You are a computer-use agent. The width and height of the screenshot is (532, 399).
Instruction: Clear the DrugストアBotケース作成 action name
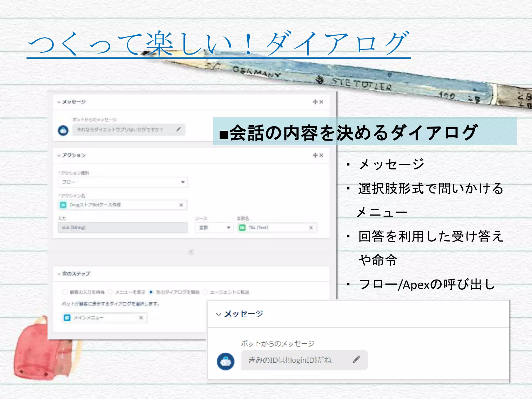[181, 205]
